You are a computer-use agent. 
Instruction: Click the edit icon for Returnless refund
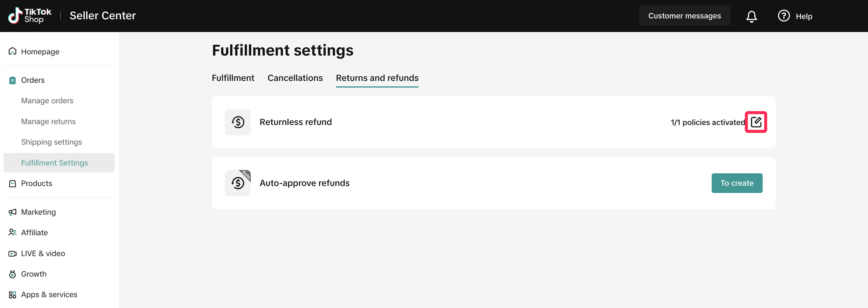coord(755,122)
